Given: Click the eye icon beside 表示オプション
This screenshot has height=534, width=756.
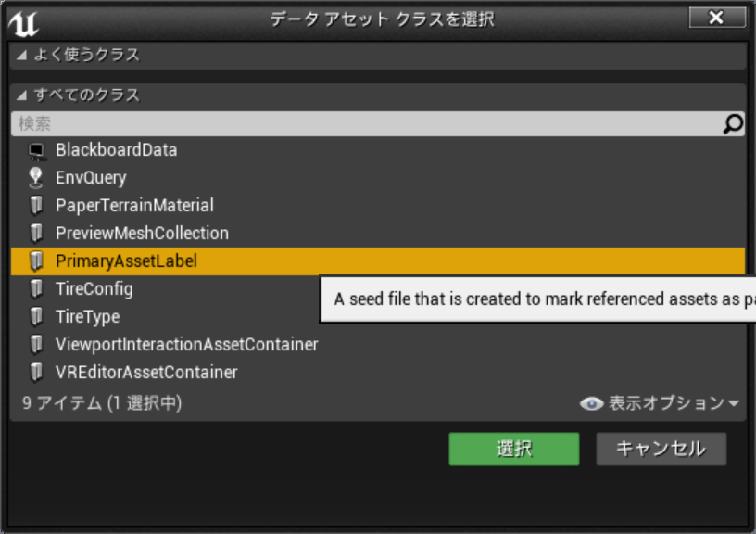Looking at the screenshot, I should click(592, 403).
